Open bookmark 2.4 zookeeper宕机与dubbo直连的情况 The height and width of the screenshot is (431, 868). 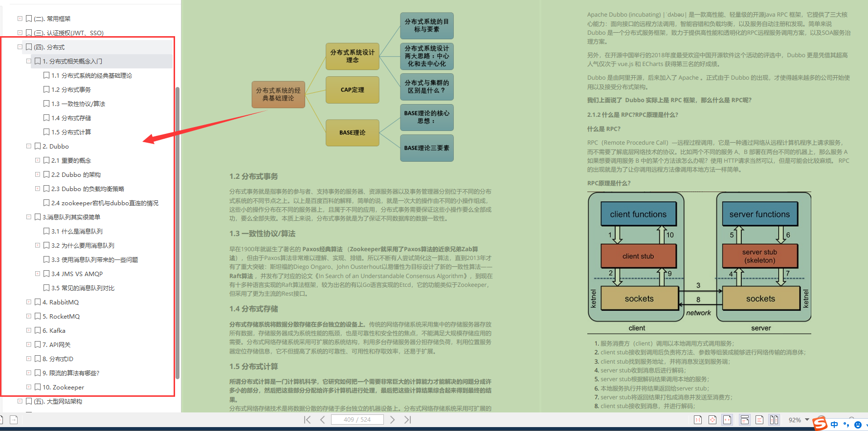pyautogui.click(x=105, y=203)
